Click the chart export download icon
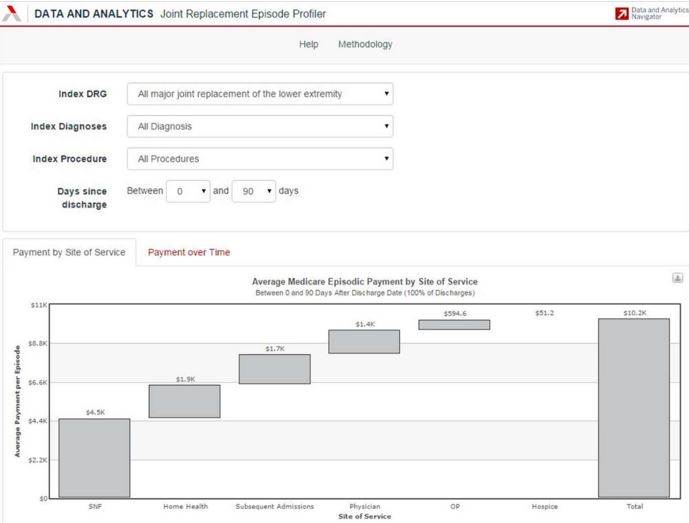 click(x=677, y=278)
